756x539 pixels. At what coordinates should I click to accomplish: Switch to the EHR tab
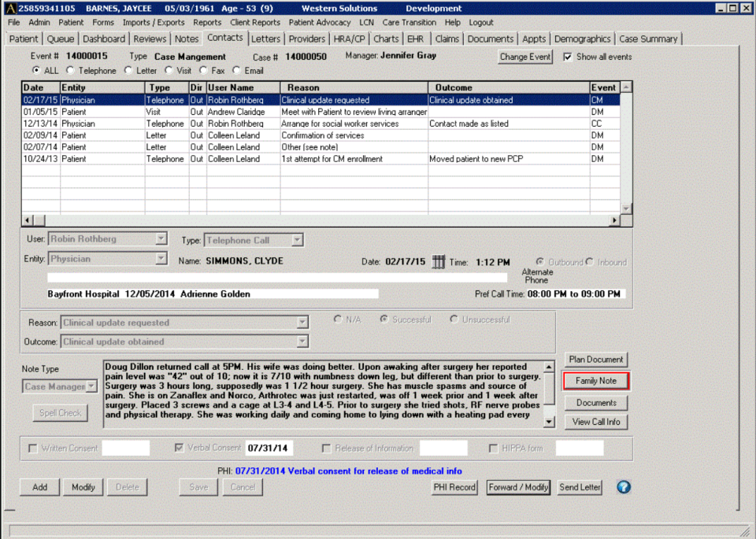tap(415, 38)
